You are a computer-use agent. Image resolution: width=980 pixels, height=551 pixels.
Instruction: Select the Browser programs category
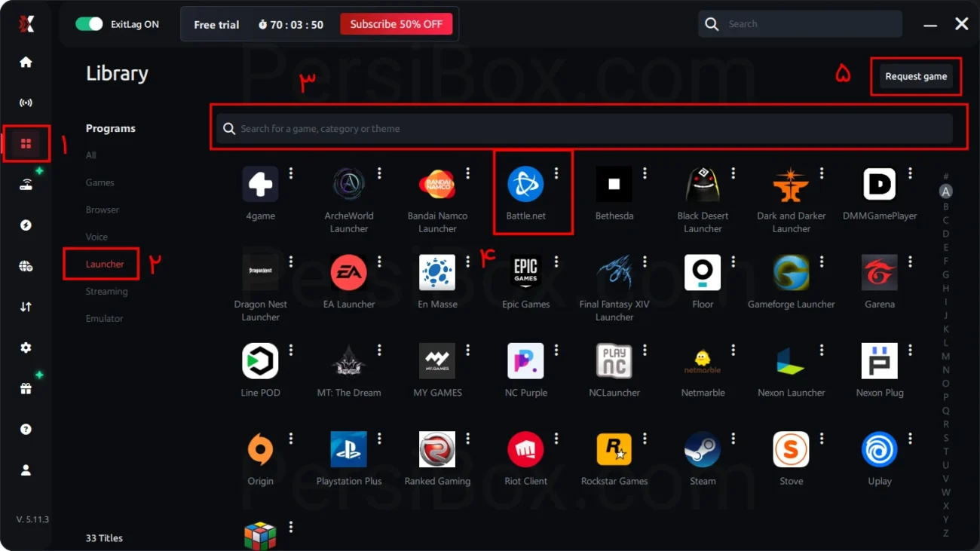point(103,210)
